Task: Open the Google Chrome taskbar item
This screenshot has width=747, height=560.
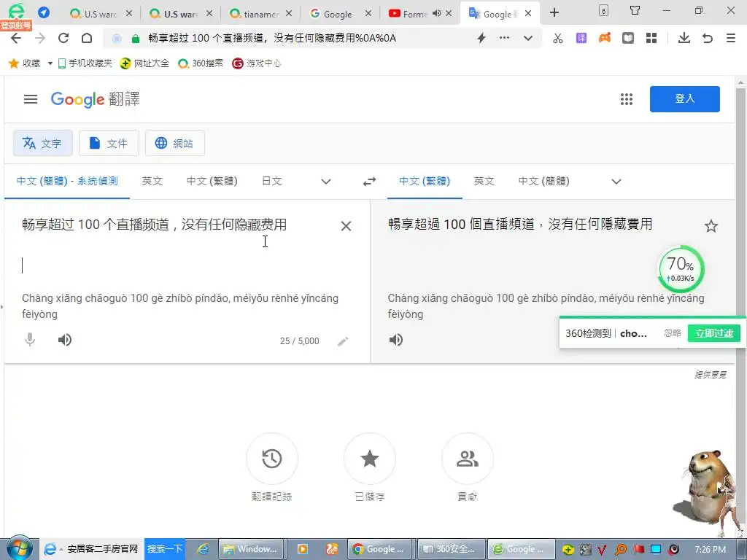Action: (x=379, y=550)
